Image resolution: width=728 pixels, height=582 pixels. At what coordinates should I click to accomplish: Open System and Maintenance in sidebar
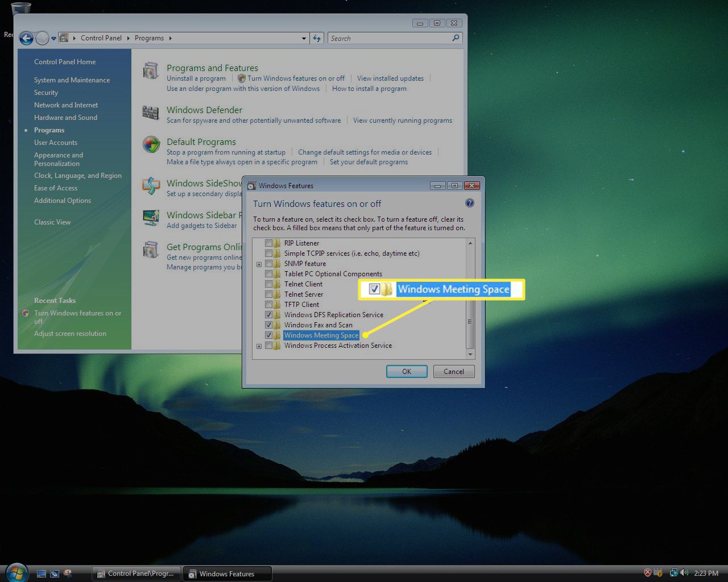tap(72, 80)
